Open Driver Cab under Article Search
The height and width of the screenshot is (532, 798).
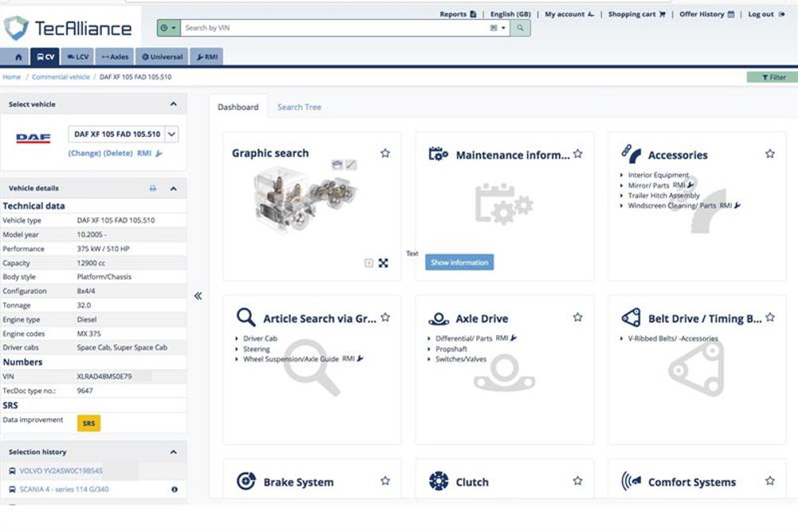260,338
